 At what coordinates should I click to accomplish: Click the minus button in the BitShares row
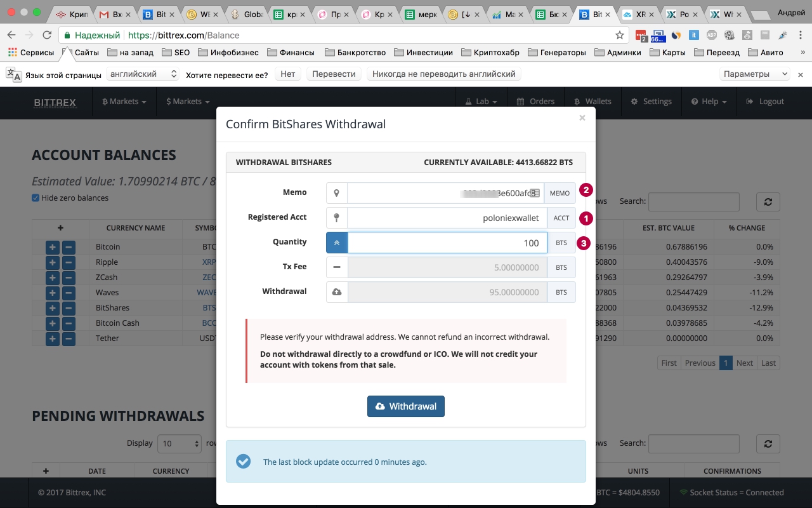click(x=69, y=308)
